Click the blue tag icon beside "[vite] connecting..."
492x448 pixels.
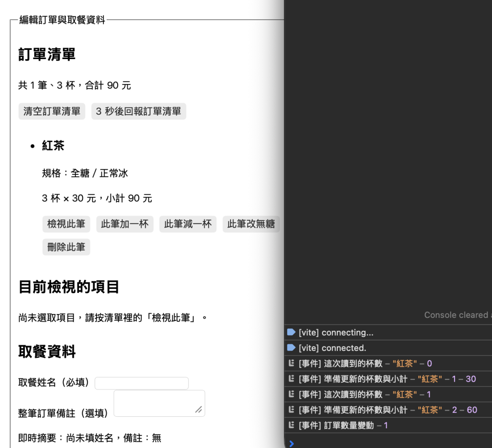tap(291, 332)
